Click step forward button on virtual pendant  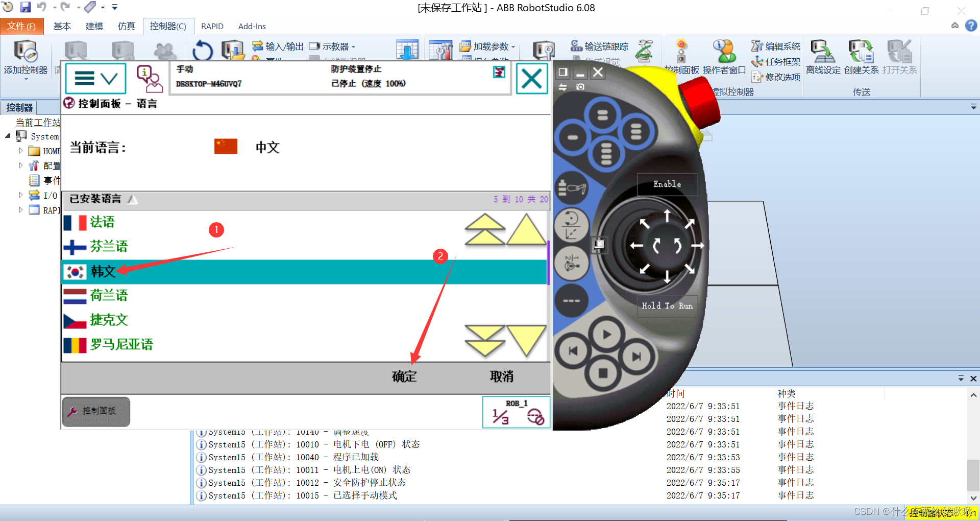[636, 357]
